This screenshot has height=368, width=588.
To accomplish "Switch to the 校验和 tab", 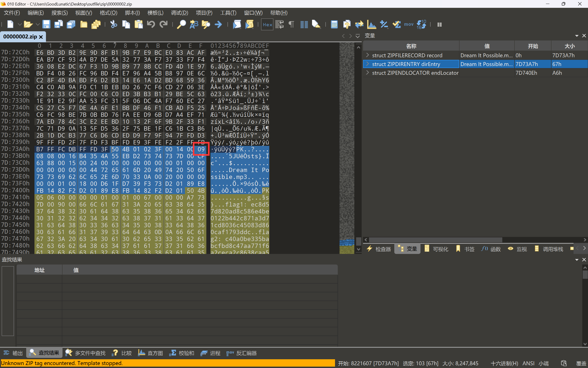I will [x=182, y=353].
